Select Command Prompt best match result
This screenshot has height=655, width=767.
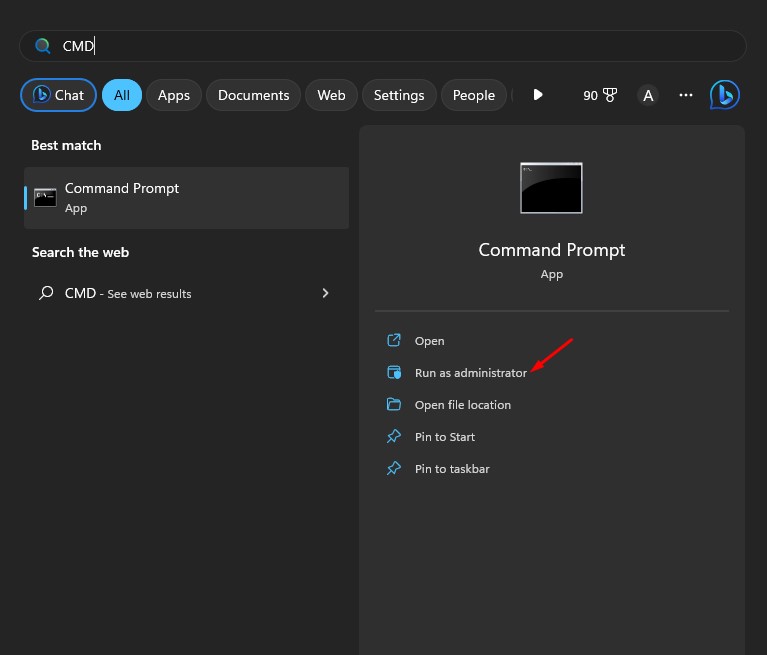tap(186, 197)
